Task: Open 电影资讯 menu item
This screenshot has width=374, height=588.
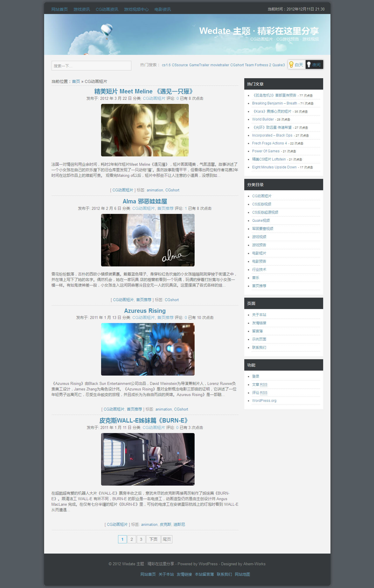Action: [x=163, y=9]
